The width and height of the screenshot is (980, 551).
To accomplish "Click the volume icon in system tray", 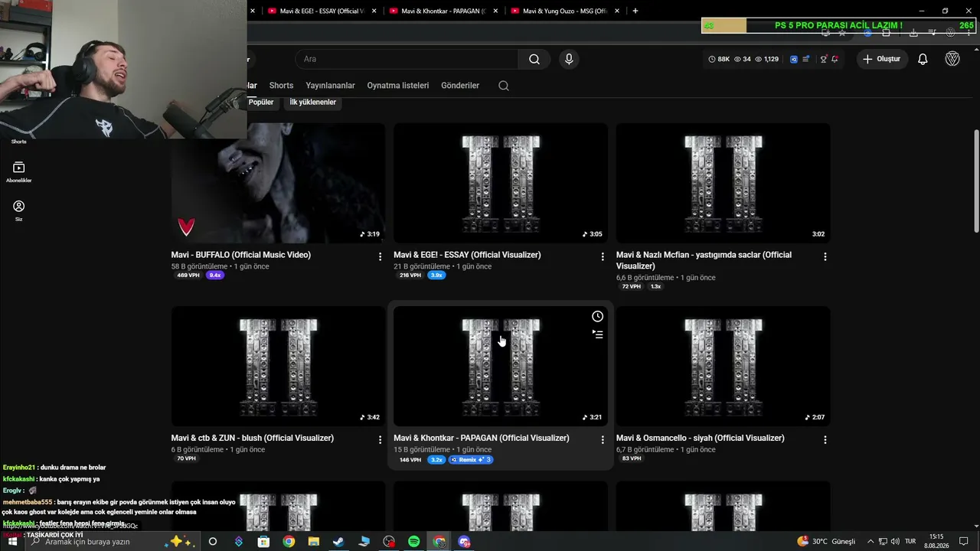I will (895, 542).
